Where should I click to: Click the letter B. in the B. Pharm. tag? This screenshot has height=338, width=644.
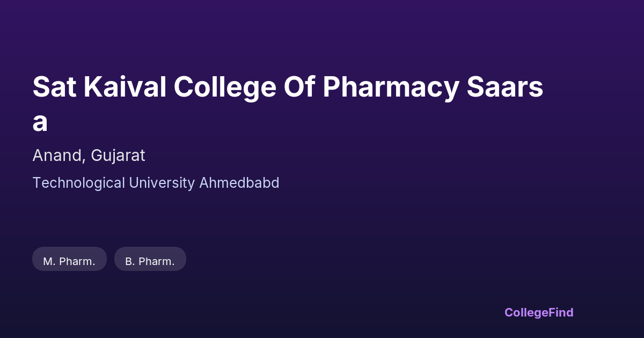(x=130, y=261)
